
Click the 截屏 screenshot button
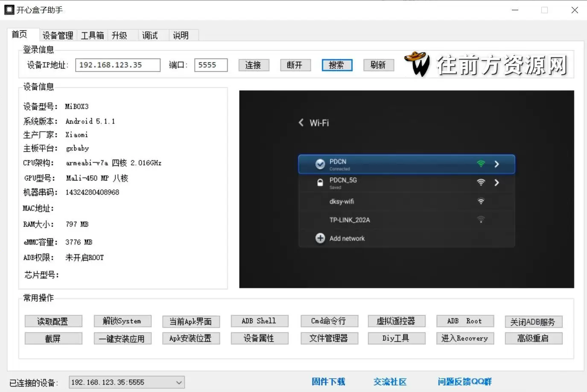coord(53,339)
